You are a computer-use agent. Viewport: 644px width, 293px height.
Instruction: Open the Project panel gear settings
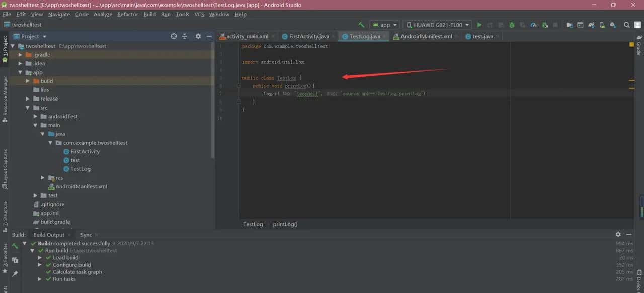(198, 36)
